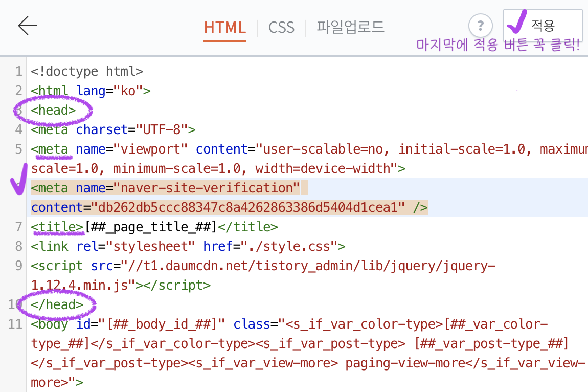This screenshot has height=392, width=588.
Task: Click the closing </head> tag
Action: (x=57, y=304)
